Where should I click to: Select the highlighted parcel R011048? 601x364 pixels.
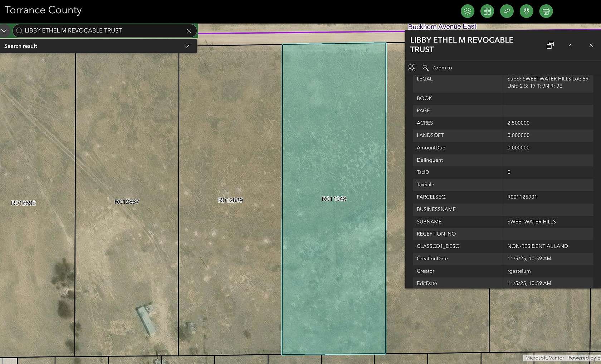pos(334,198)
